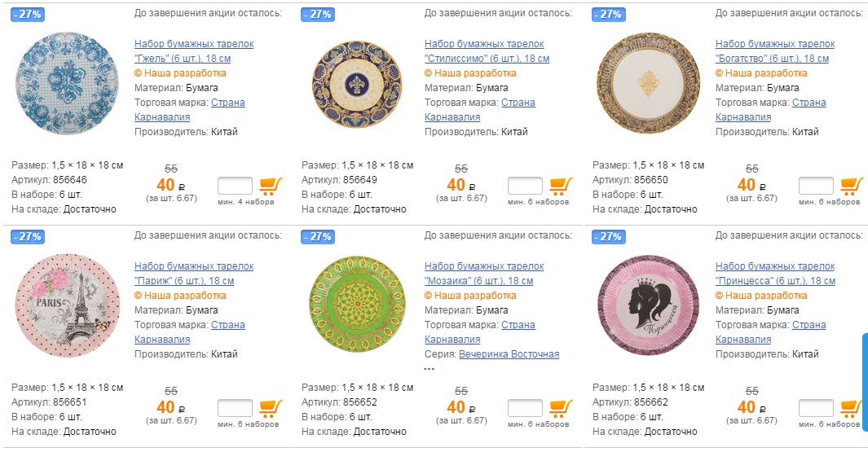
Task: Add the Богатство plate set to cart
Action: tap(852, 186)
